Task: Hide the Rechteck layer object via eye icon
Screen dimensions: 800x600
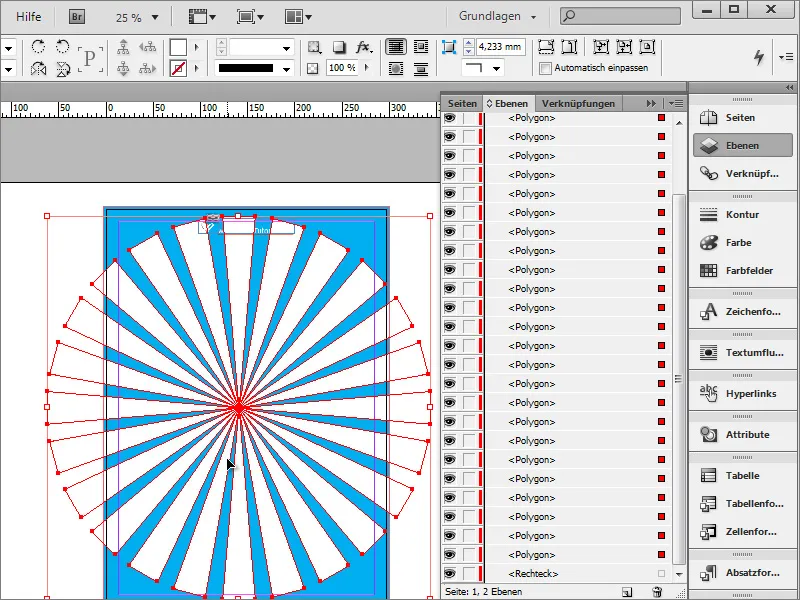Action: point(450,574)
